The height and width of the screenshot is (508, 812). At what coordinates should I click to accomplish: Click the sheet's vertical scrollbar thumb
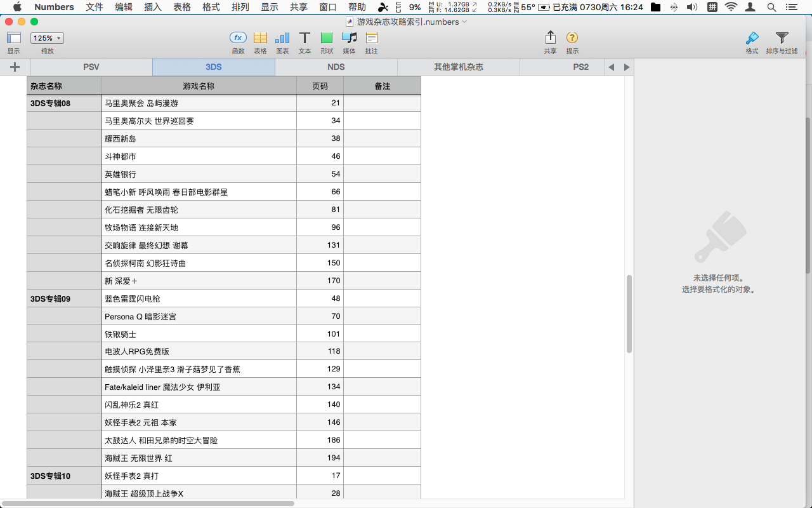629,314
